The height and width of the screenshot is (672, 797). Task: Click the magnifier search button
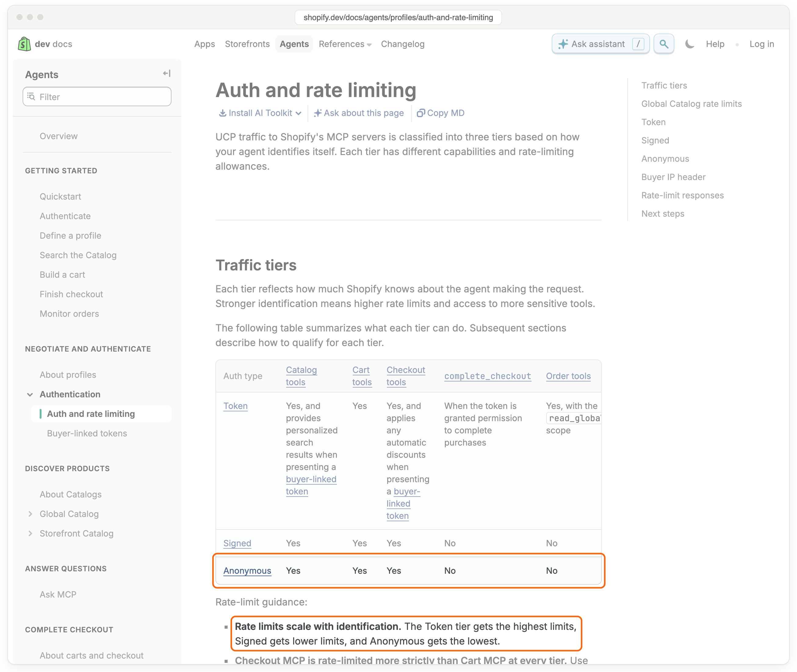(664, 44)
